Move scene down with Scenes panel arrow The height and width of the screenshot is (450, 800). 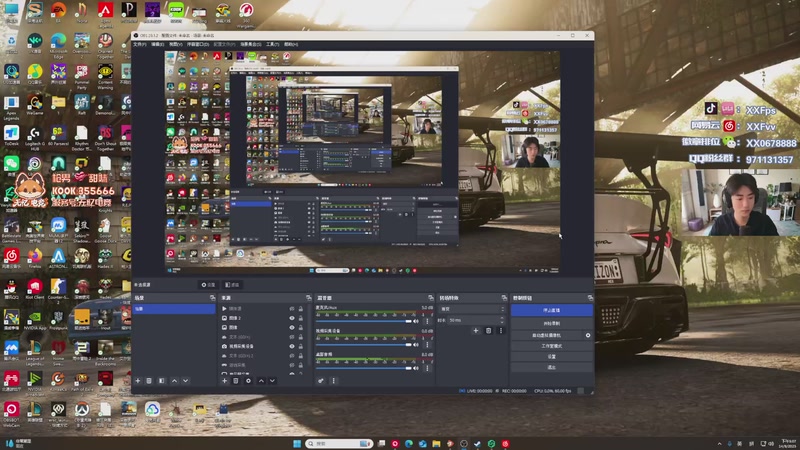[x=186, y=381]
